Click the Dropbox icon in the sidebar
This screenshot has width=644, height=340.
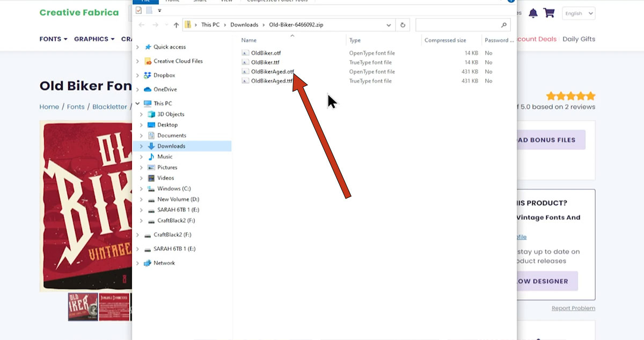(149, 75)
